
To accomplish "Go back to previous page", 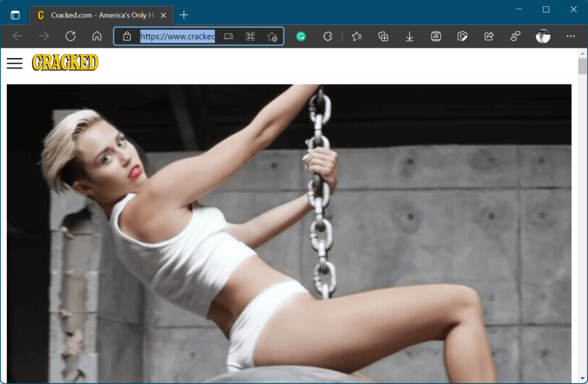I will click(x=18, y=36).
